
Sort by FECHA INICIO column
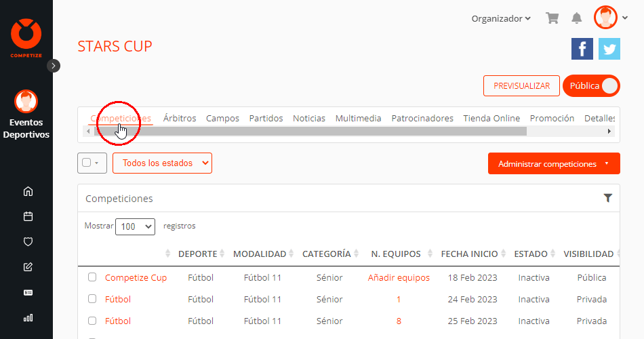(x=473, y=254)
